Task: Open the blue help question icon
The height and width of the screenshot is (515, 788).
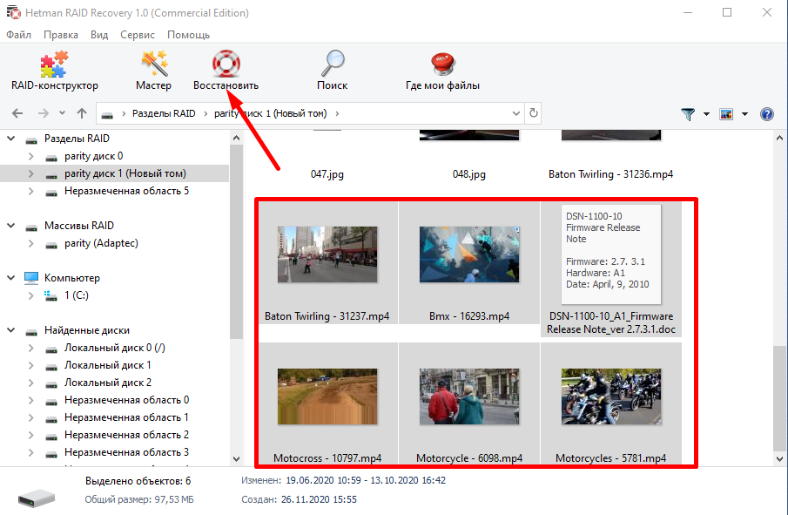Action: click(x=766, y=115)
